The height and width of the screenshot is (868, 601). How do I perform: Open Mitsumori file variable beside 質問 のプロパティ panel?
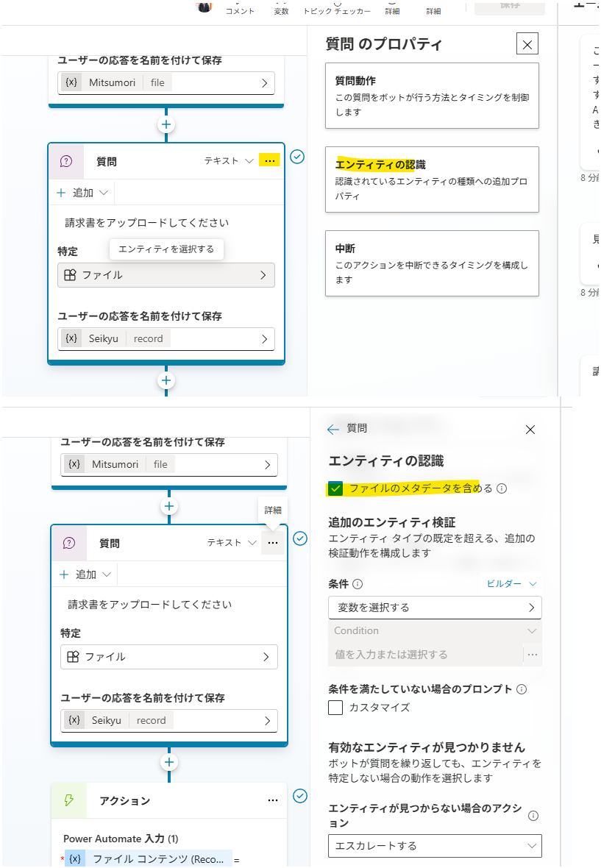pyautogui.click(x=166, y=83)
